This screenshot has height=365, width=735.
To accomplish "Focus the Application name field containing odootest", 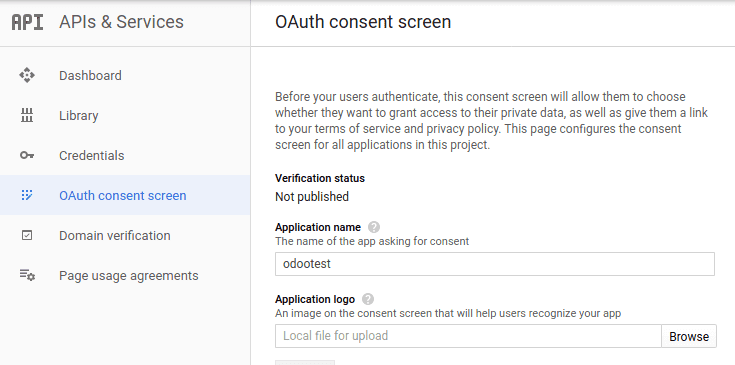I will point(495,264).
